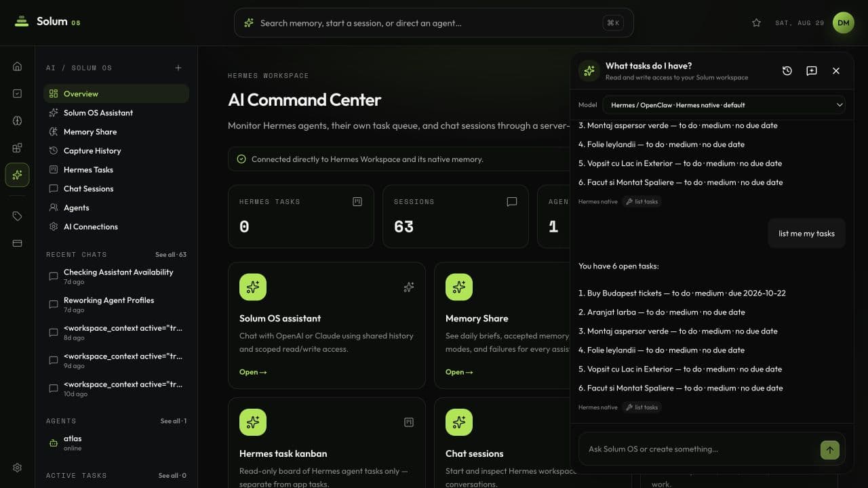Open Agents in sidebar
Viewport: 868px width, 488px height.
pos(116,207)
